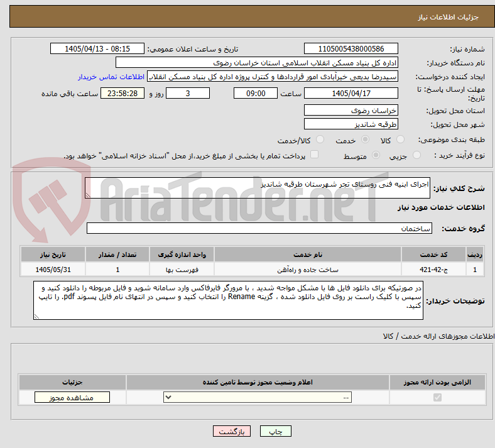Toggle the mandatory license checkbox
The image size is (495, 448).
coord(437,397)
